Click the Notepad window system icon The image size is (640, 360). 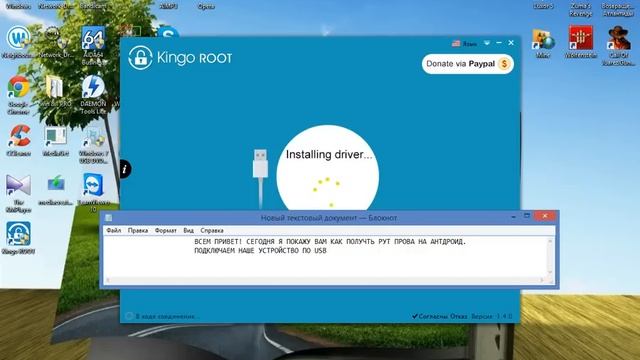tap(109, 218)
